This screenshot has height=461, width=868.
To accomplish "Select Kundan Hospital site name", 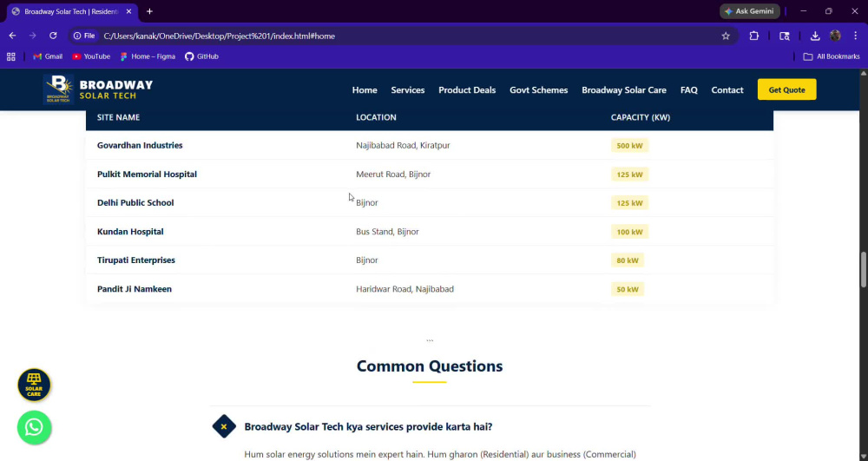I will (x=130, y=231).
